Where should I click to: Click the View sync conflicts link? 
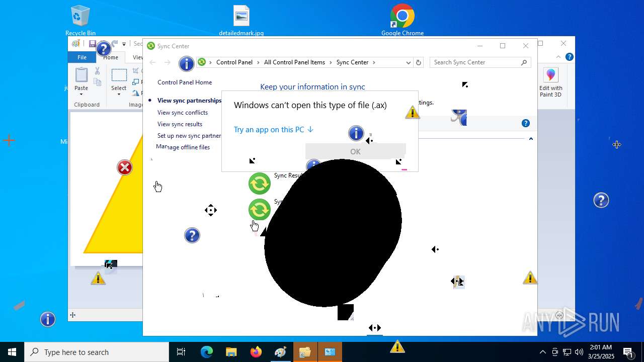click(x=183, y=113)
